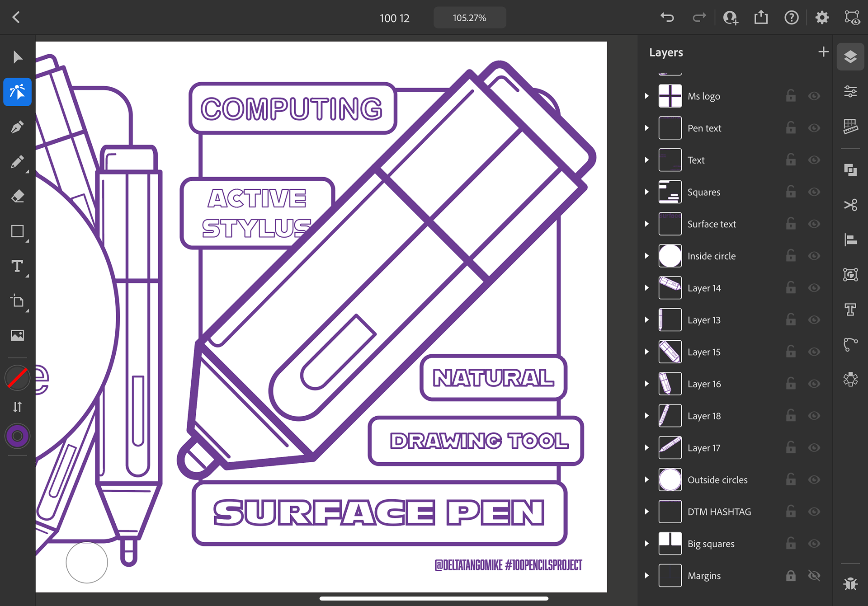This screenshot has height=606, width=868.
Task: Expand the Text layer
Action: [x=646, y=160]
